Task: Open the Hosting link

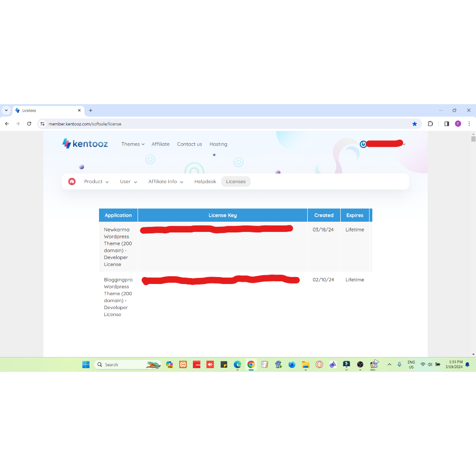Action: pos(218,144)
